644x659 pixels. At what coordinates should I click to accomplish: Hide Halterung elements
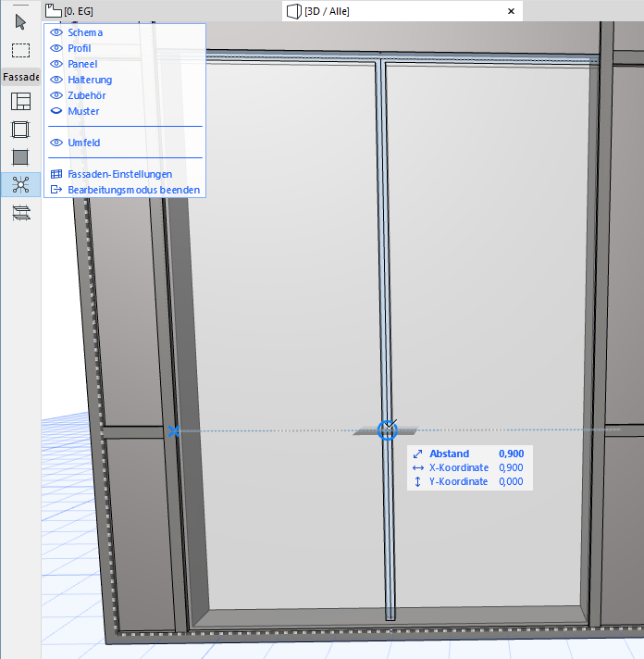pos(56,80)
